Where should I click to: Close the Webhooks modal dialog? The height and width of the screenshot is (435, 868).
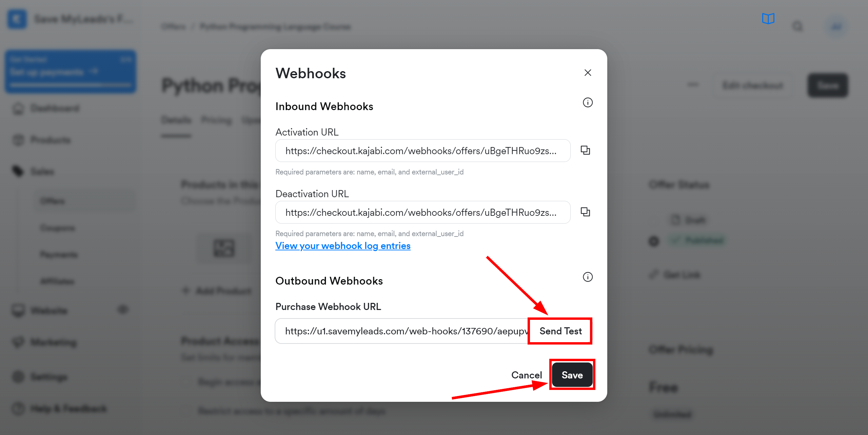(x=588, y=73)
